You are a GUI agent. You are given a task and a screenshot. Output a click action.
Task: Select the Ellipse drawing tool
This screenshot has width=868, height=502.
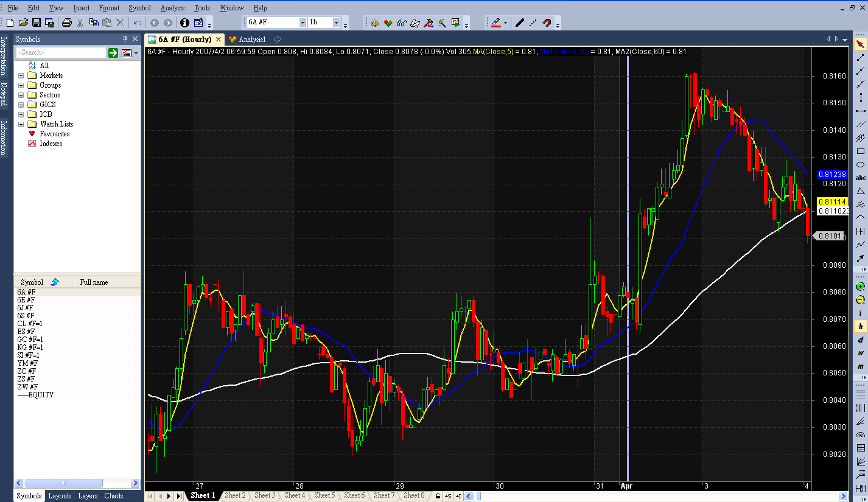click(x=860, y=165)
